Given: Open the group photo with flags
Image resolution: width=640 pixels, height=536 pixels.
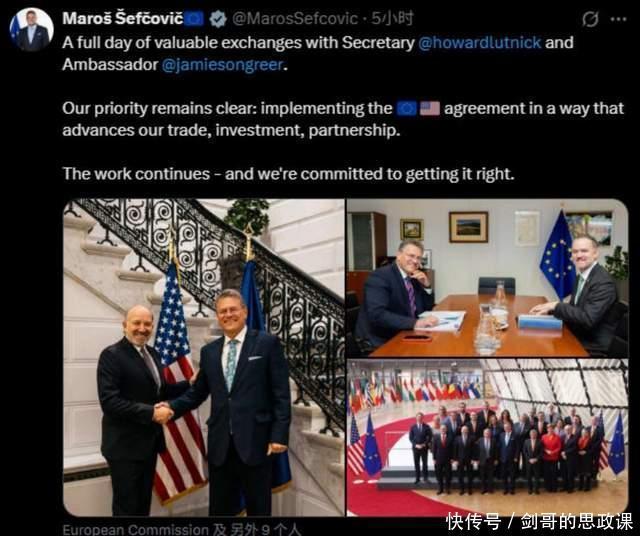Looking at the screenshot, I should 487,438.
